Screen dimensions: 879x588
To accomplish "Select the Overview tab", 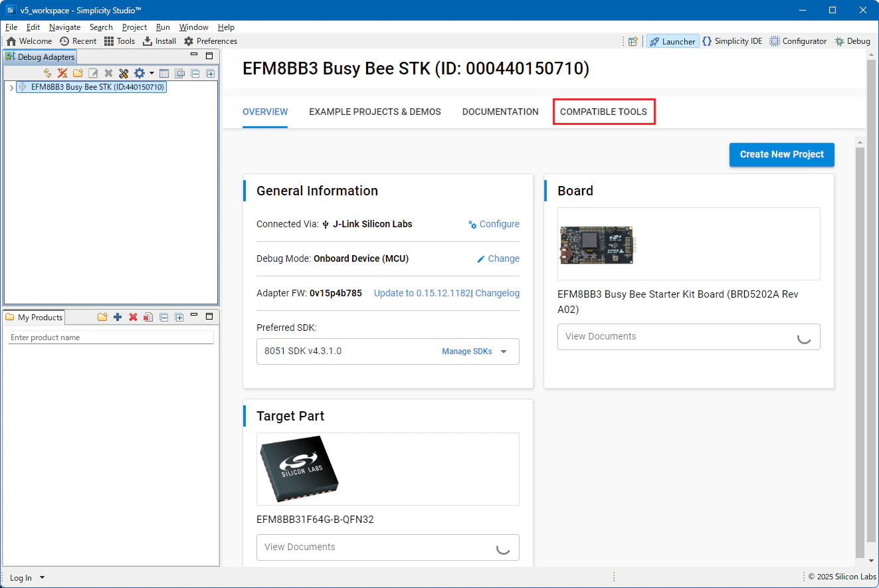I will point(265,112).
